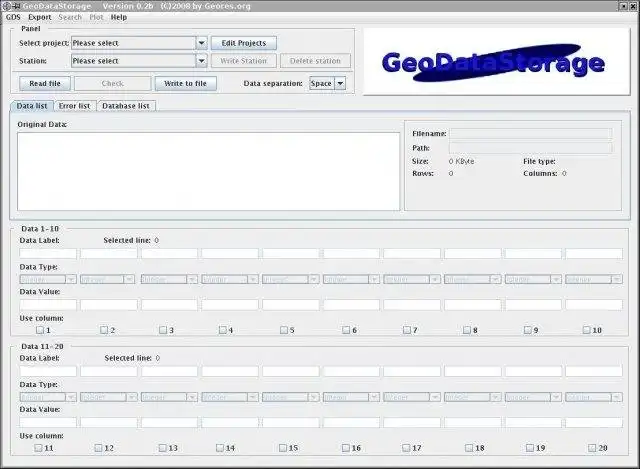640x469 pixels.
Task: Click the Delete station button
Action: [315, 61]
